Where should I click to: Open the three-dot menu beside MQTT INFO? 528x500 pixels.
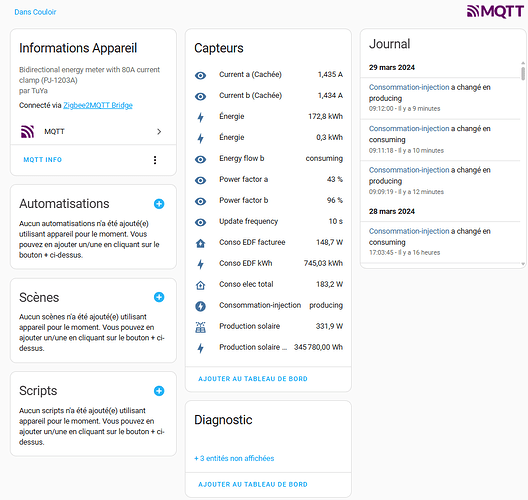point(155,160)
